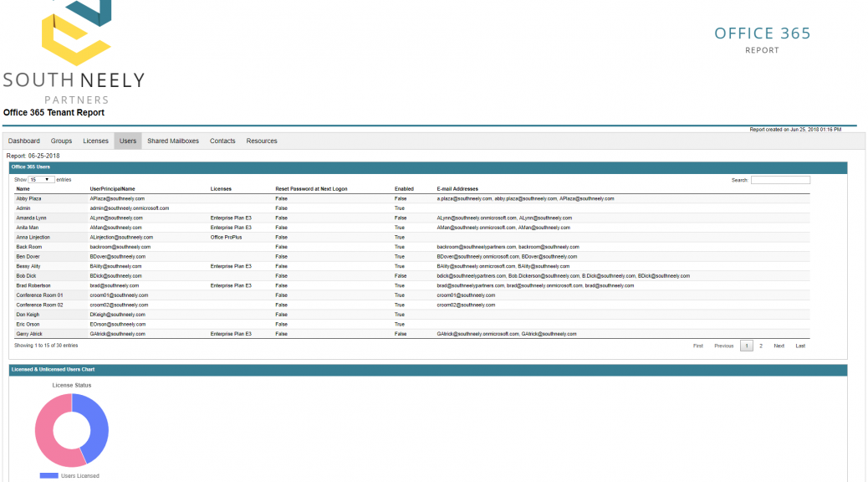Viewport: 868px width, 482px height.
Task: Go to Shared Mailboxes tab
Action: click(173, 141)
